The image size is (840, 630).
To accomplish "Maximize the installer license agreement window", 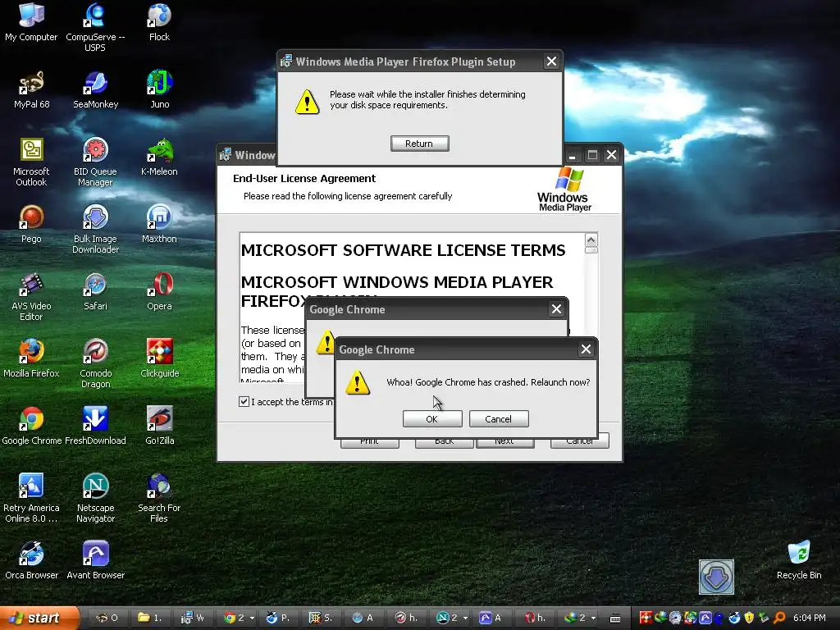I will click(x=592, y=155).
